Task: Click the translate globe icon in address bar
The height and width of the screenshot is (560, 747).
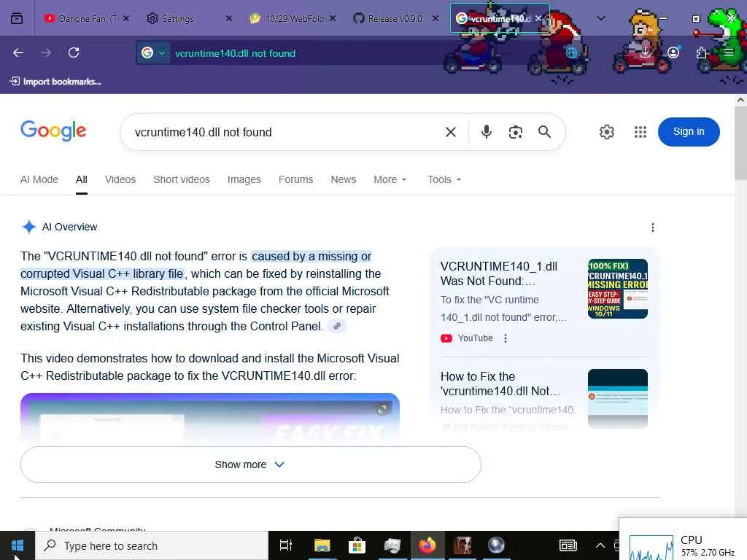Action: coord(571,52)
